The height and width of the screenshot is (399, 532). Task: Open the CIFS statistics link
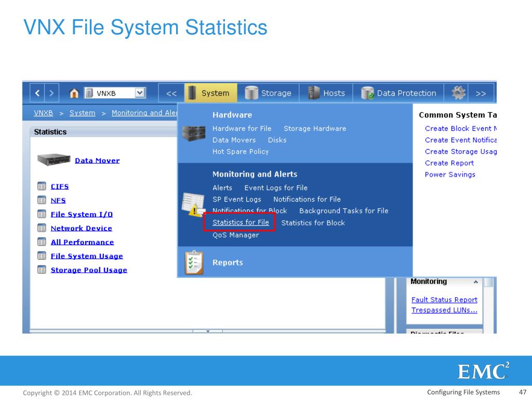60,187
